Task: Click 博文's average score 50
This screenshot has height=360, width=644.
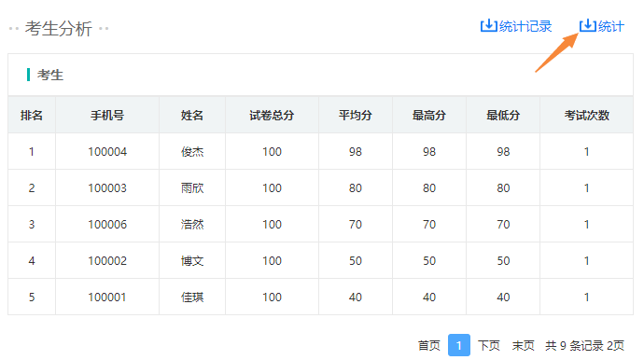Action: tap(356, 260)
